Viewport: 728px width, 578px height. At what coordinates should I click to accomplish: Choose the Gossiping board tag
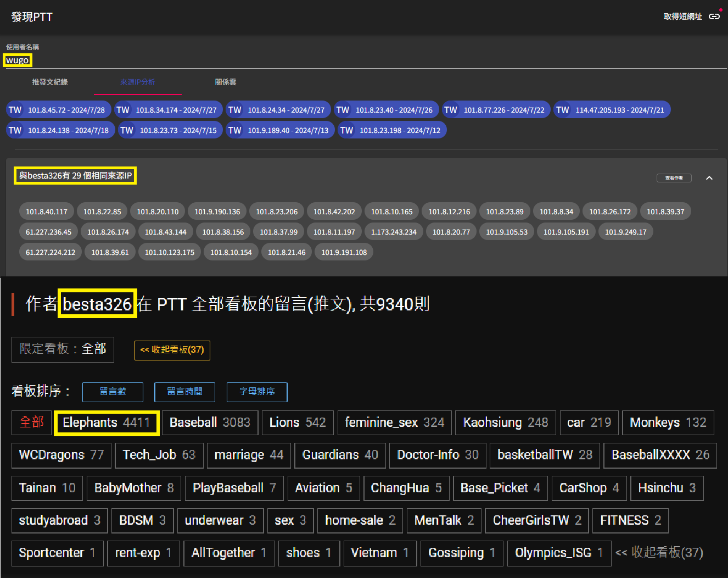(462, 553)
